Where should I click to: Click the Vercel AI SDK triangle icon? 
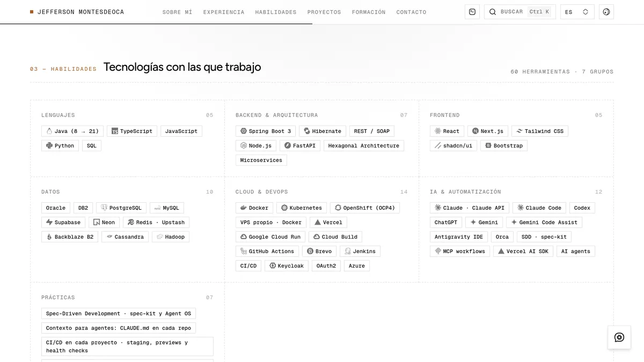(501, 251)
